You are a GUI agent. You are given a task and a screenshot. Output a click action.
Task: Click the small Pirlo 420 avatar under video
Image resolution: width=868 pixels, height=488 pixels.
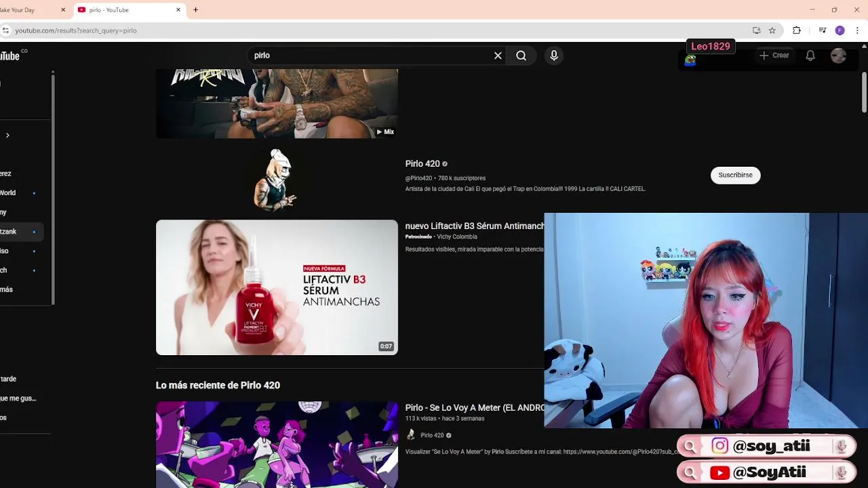click(x=410, y=435)
